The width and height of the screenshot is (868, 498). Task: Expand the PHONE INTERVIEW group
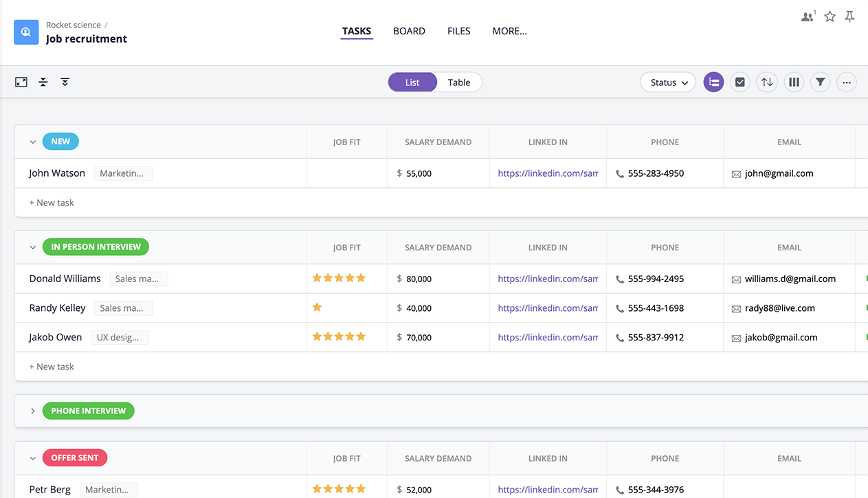click(32, 411)
